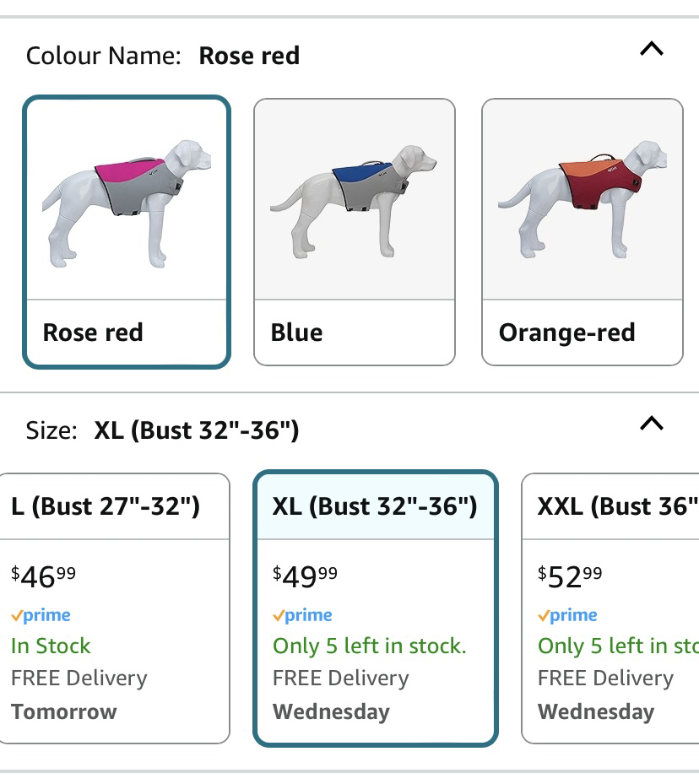Click the Prime badge on the XL size tile
Screen dimensions: 699x784
tap(302, 615)
